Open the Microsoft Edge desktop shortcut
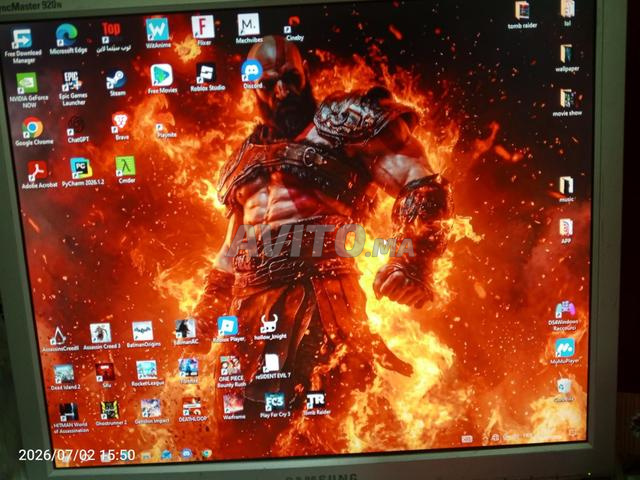 67,35
